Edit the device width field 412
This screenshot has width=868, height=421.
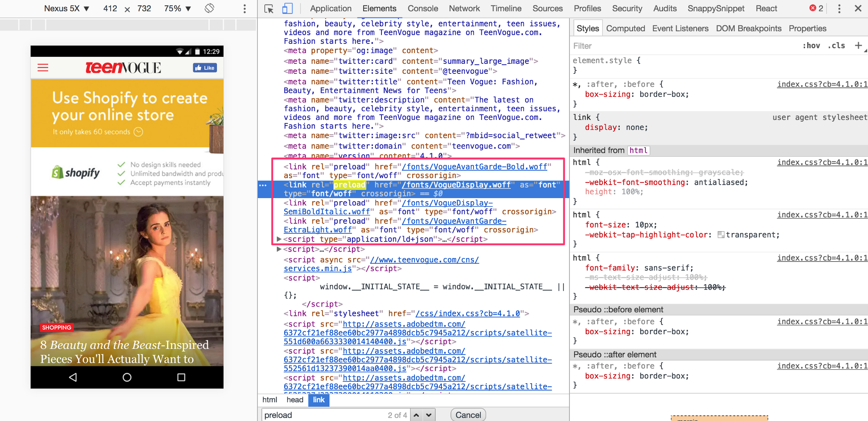pyautogui.click(x=110, y=9)
